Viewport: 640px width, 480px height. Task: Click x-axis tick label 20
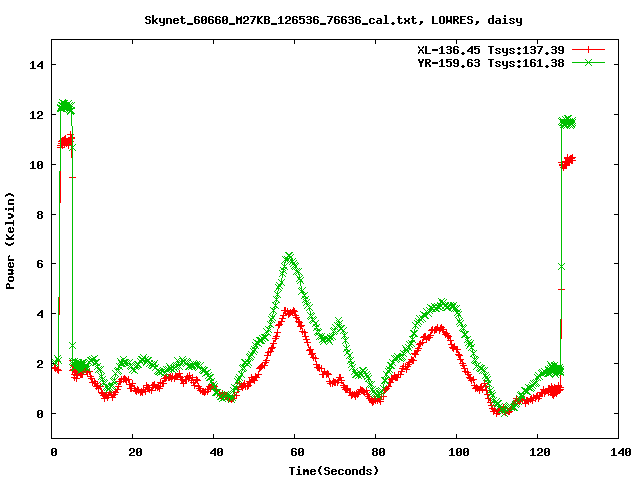click(x=135, y=452)
